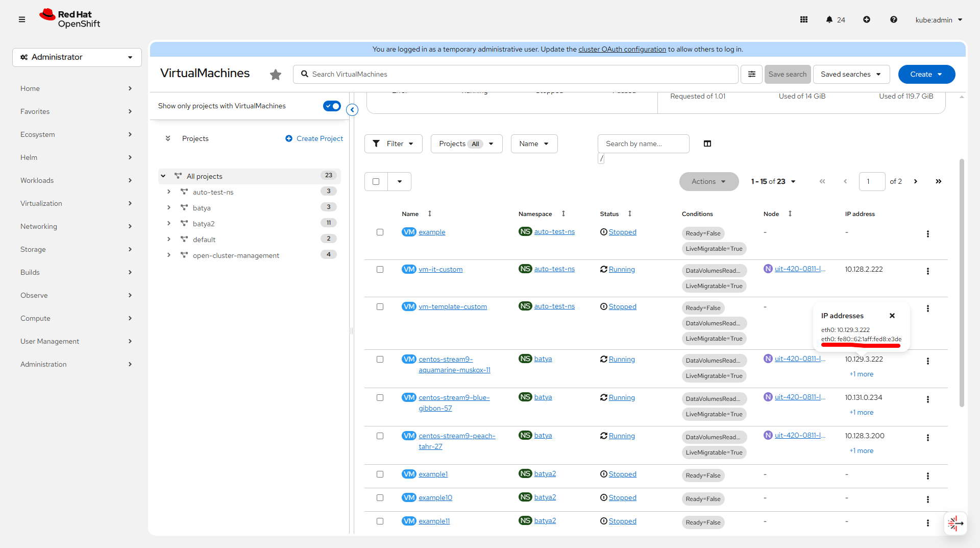
Task: Click the Search by name input field
Action: (x=643, y=144)
